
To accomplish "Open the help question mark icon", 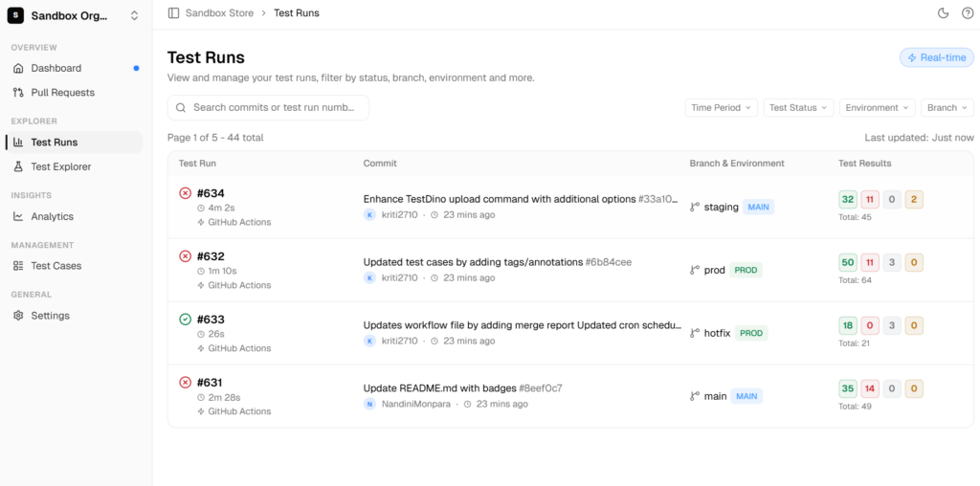I will point(968,13).
